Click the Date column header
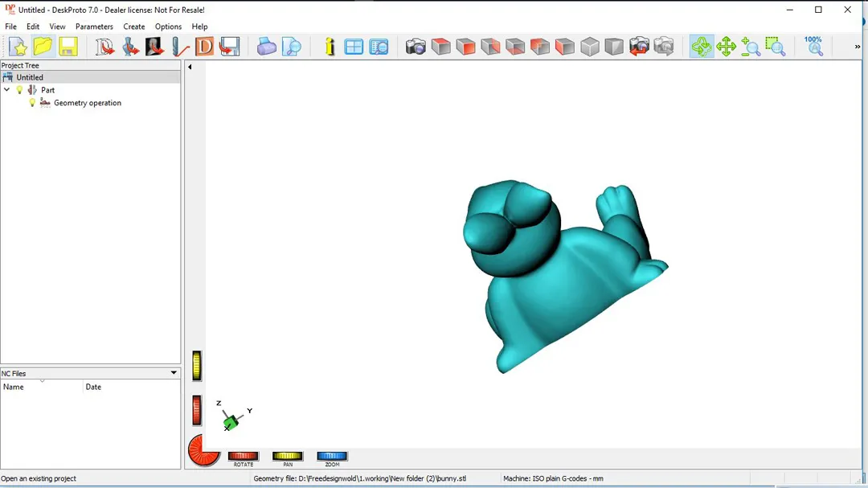Screen dimensions: 868x488 coord(129,387)
